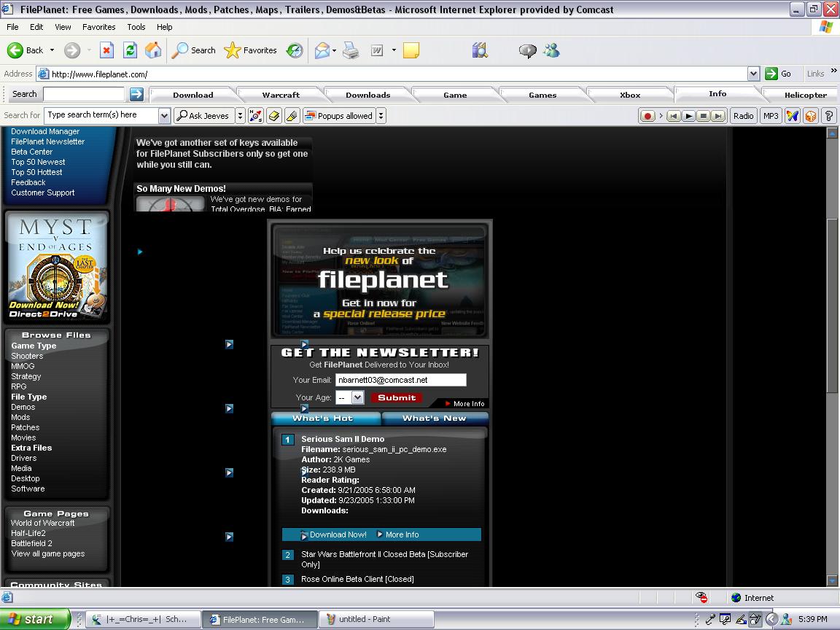
Task: Open Favorites with the star icon
Action: pos(250,50)
